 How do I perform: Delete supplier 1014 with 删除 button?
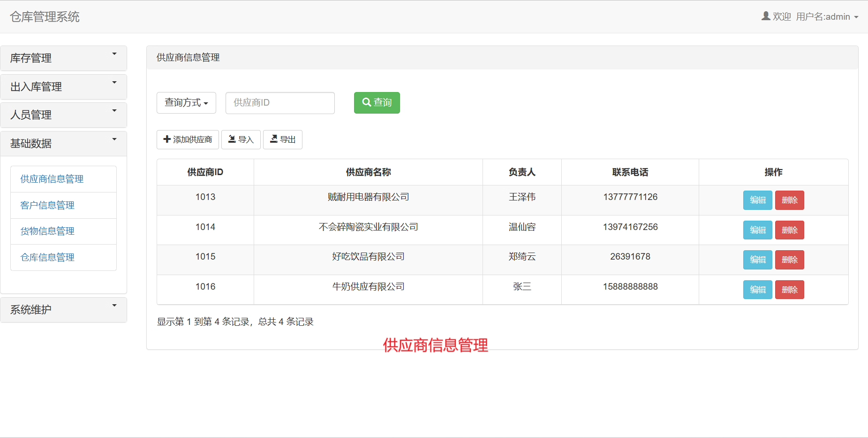[790, 230]
